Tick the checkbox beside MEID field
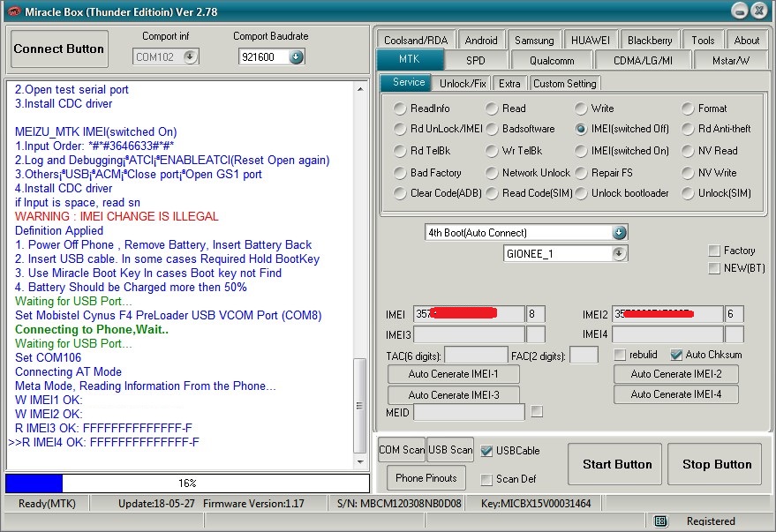The image size is (776, 532). coord(537,411)
